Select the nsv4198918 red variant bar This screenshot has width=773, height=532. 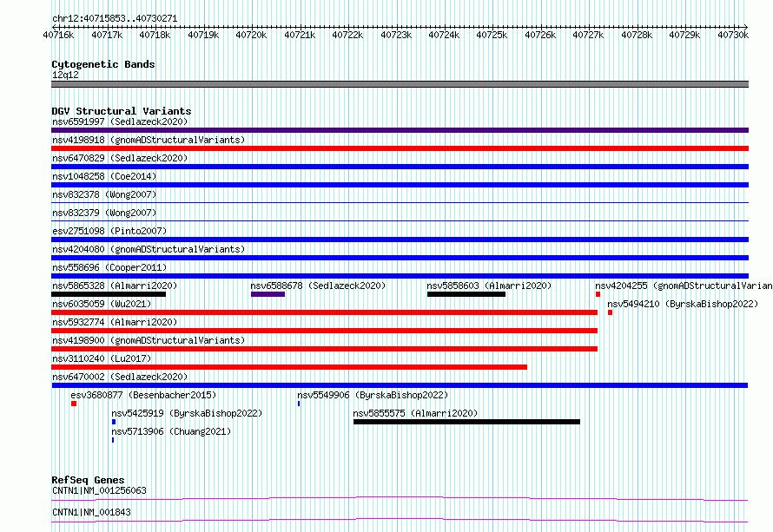point(400,148)
